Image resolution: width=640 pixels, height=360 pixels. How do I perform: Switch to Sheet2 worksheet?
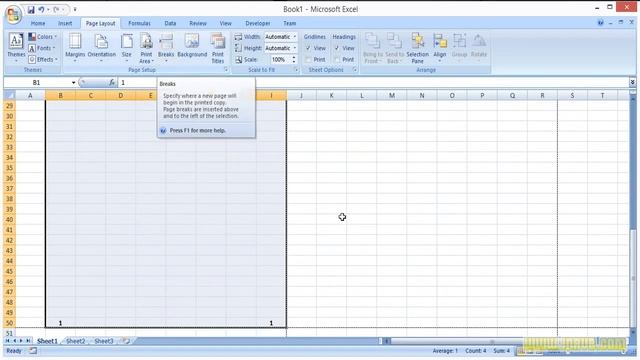pos(76,341)
